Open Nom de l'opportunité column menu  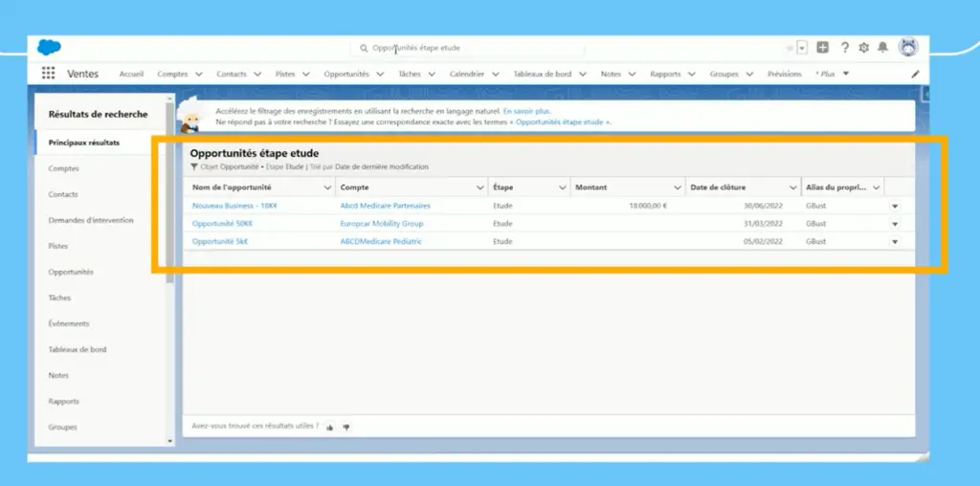click(x=327, y=188)
